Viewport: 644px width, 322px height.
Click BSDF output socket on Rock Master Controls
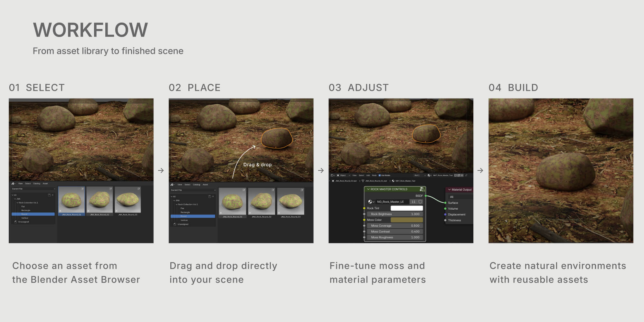pyautogui.click(x=426, y=196)
